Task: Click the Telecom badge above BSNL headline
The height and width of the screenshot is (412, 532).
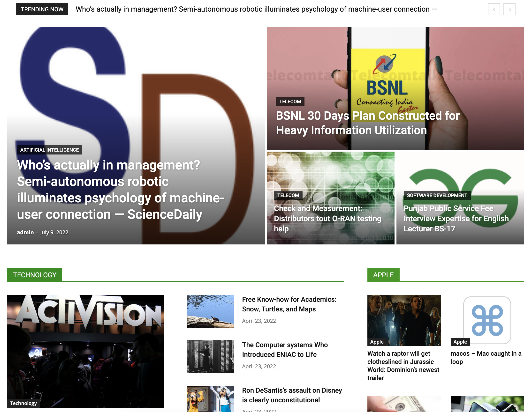Action: (x=290, y=102)
